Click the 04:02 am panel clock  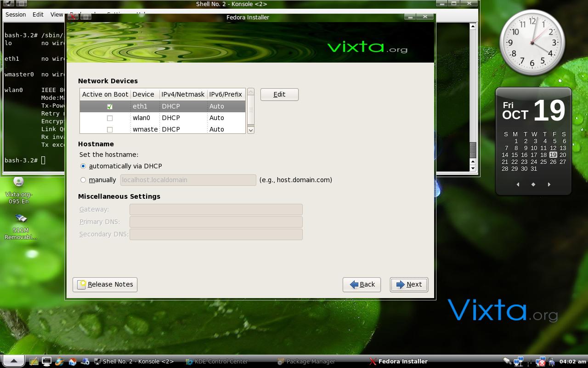point(573,362)
